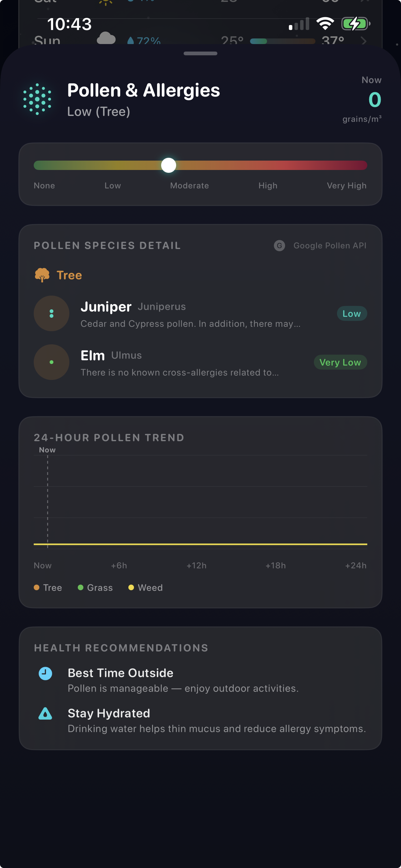The width and height of the screenshot is (401, 868).
Task: Open Google Pollen API source link
Action: (329, 246)
